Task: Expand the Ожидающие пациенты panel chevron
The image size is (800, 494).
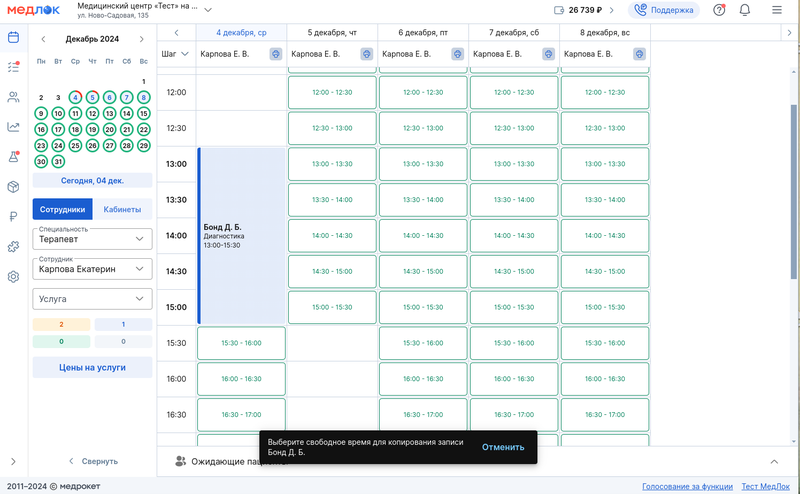Action: [x=774, y=461]
